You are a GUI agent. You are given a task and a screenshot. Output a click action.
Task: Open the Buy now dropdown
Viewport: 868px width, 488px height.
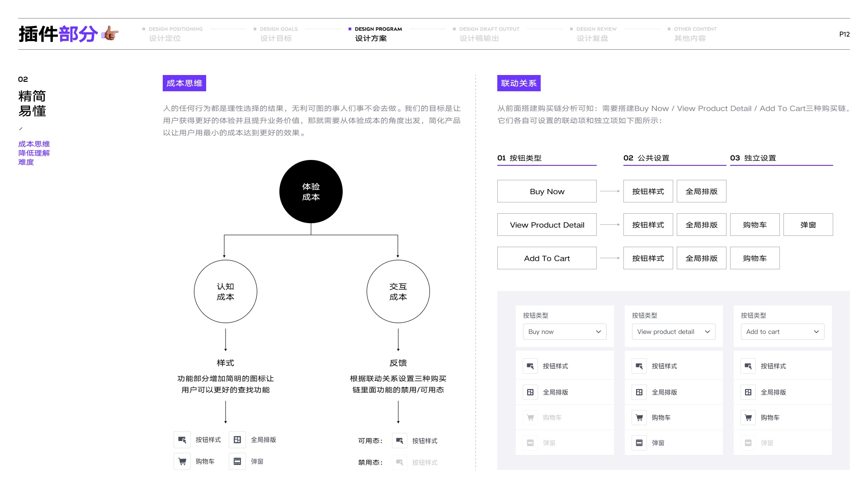[565, 332]
